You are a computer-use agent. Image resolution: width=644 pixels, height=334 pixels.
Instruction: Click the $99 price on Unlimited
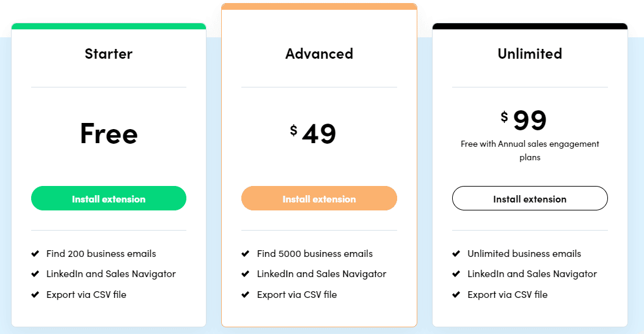[524, 120]
